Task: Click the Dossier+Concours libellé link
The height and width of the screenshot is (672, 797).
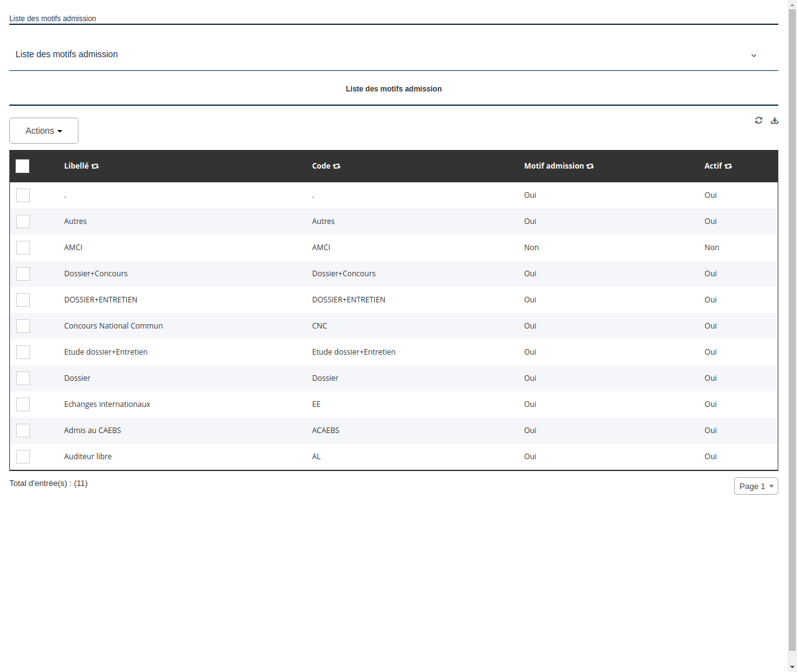Action: [x=96, y=273]
